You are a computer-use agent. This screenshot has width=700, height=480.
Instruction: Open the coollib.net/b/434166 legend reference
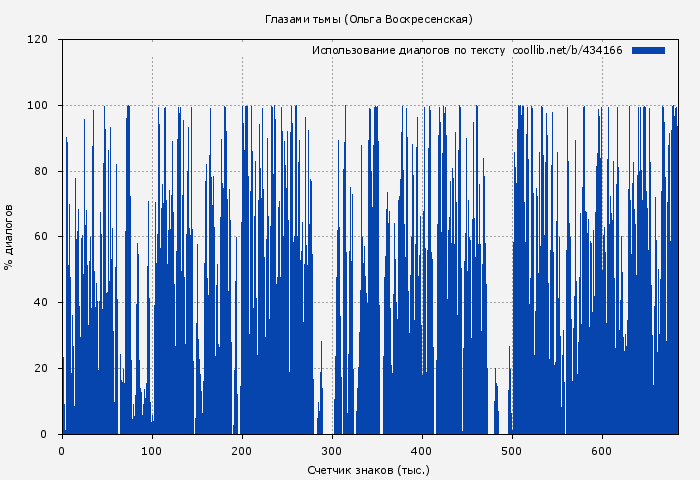567,50
